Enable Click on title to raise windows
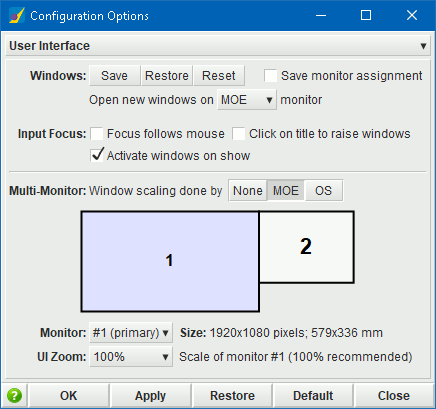The image size is (436, 409). pos(239,134)
